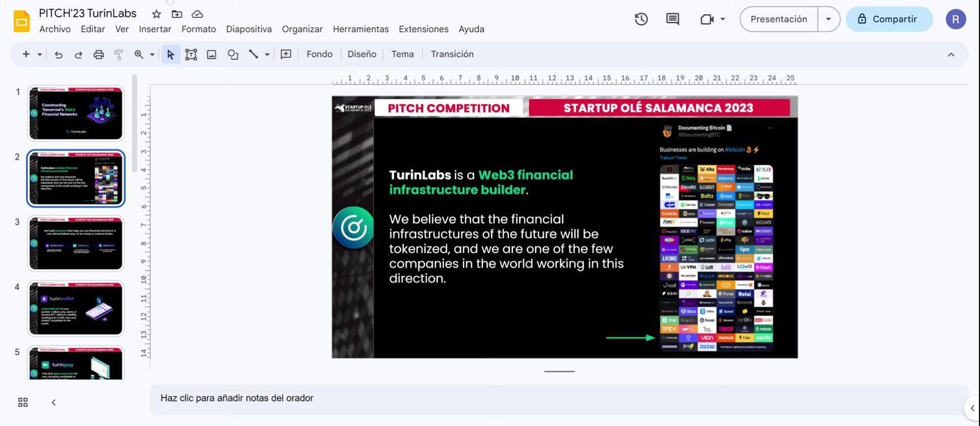Start the Presentación slideshow
The width and height of the screenshot is (980, 426).
pyautogui.click(x=778, y=20)
